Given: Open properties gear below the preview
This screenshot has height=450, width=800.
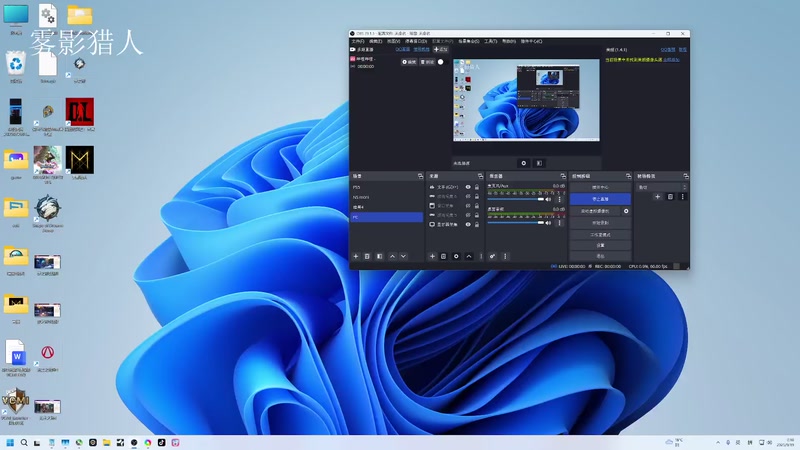Looking at the screenshot, I should tap(523, 163).
